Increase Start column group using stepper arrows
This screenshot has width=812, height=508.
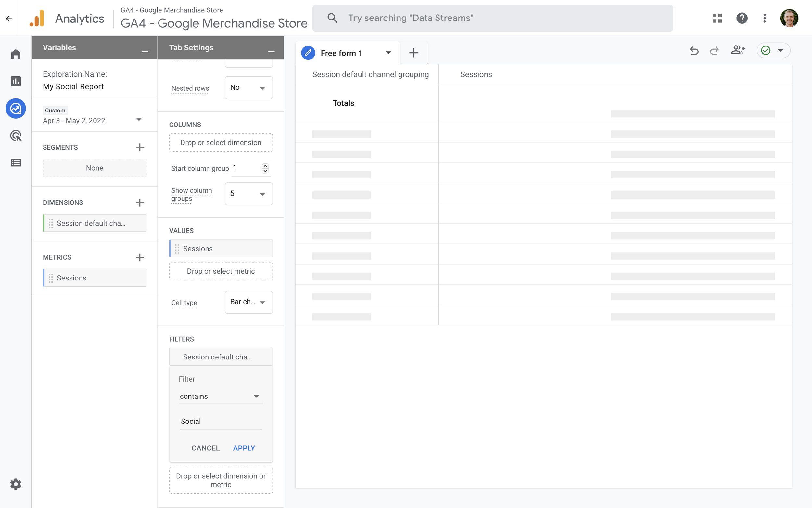265,166
